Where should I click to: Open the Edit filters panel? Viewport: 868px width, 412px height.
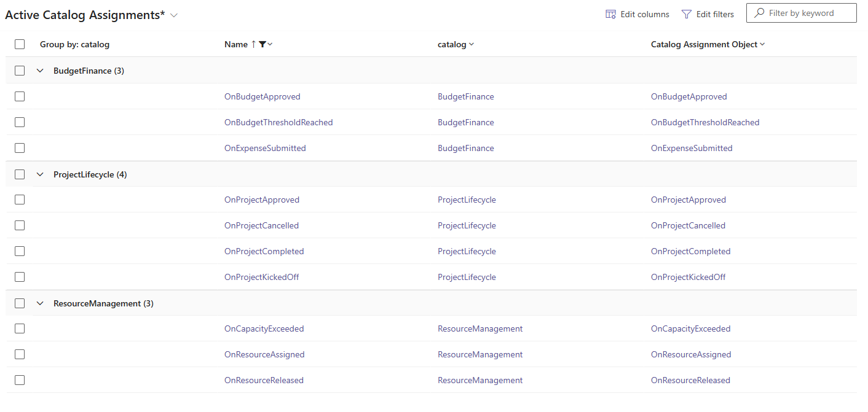click(x=707, y=14)
